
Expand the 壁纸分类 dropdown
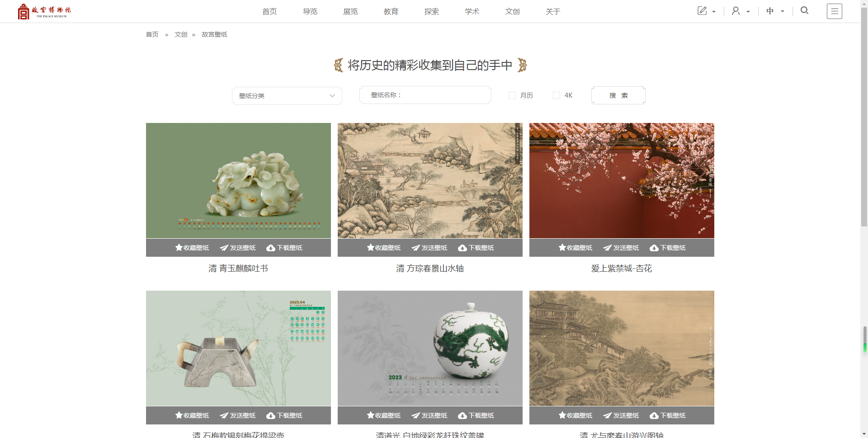point(287,96)
